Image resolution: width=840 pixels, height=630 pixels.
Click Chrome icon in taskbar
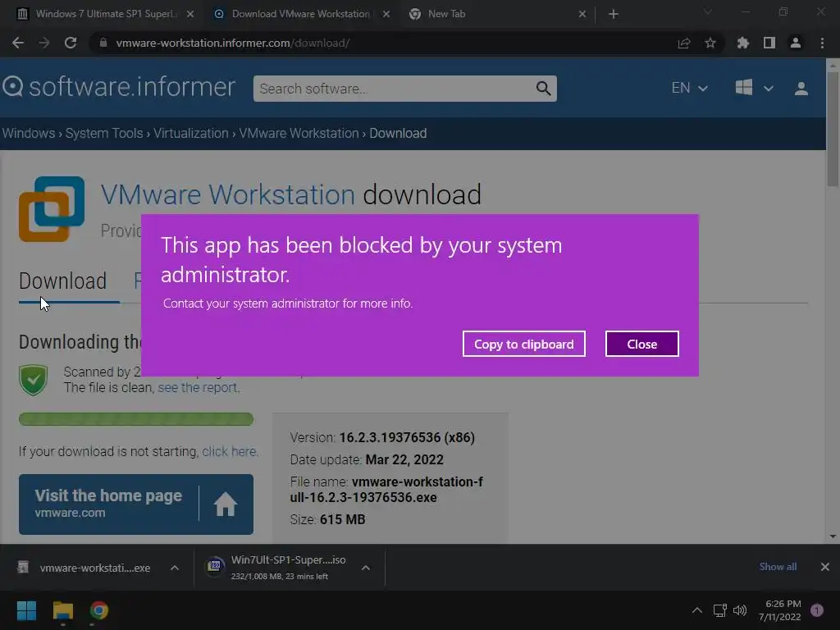point(99,610)
